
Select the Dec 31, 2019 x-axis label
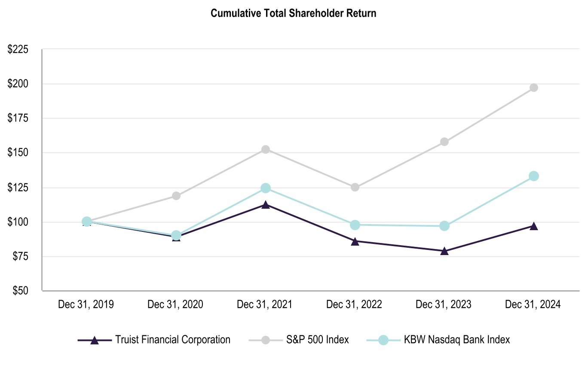[86, 305]
